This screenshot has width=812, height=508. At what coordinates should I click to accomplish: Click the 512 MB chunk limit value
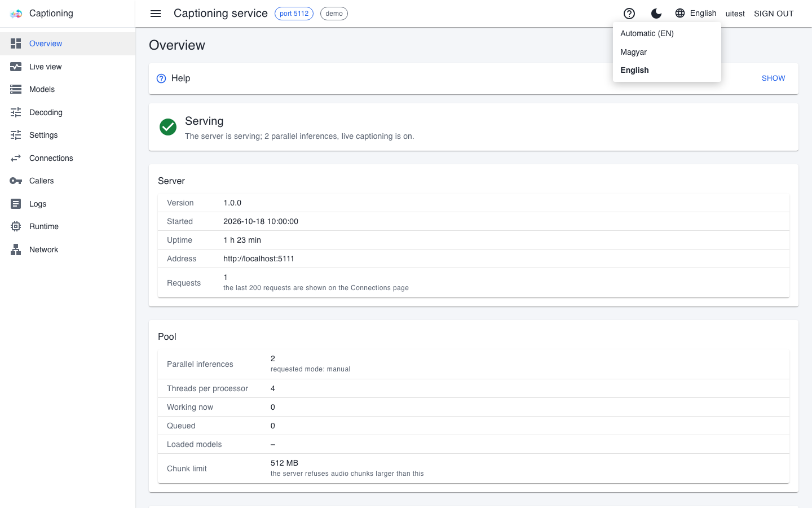pos(284,463)
